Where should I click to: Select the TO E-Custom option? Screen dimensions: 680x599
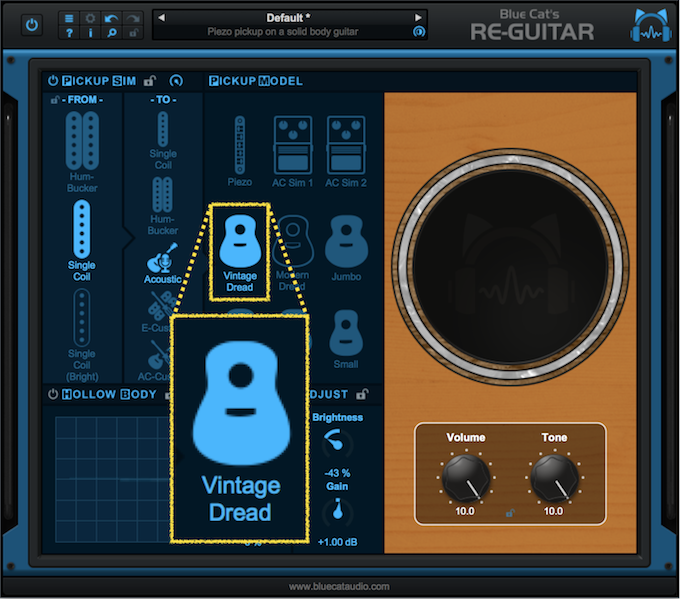156,311
